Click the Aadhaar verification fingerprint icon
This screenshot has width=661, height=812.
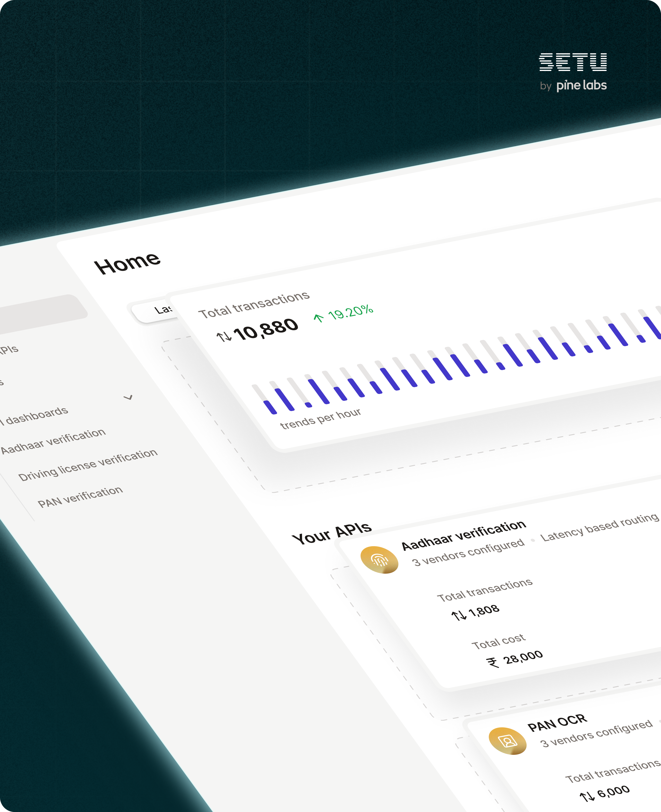click(x=379, y=560)
